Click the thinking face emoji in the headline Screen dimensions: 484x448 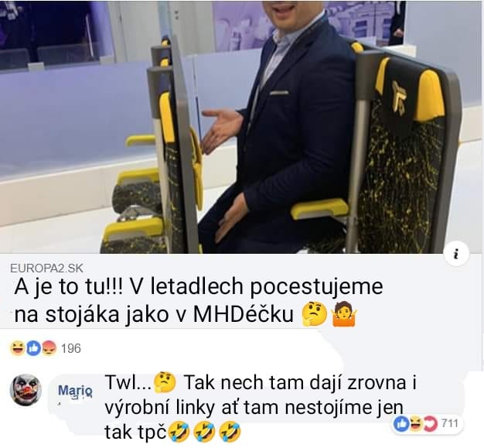(315, 313)
